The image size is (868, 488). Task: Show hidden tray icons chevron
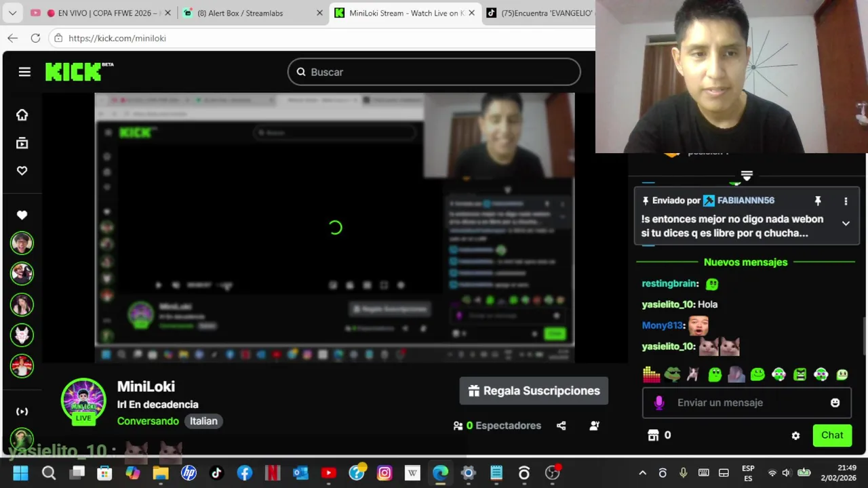(642, 473)
